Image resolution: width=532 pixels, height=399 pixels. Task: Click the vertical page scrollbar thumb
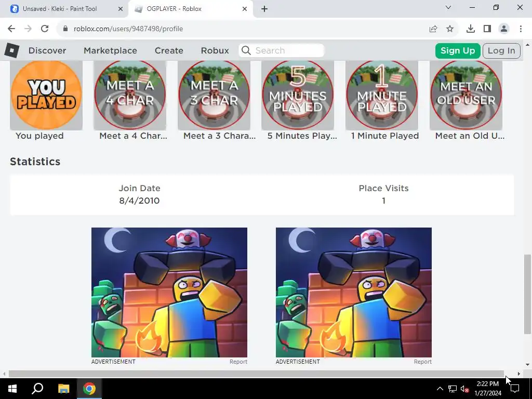tap(527, 294)
